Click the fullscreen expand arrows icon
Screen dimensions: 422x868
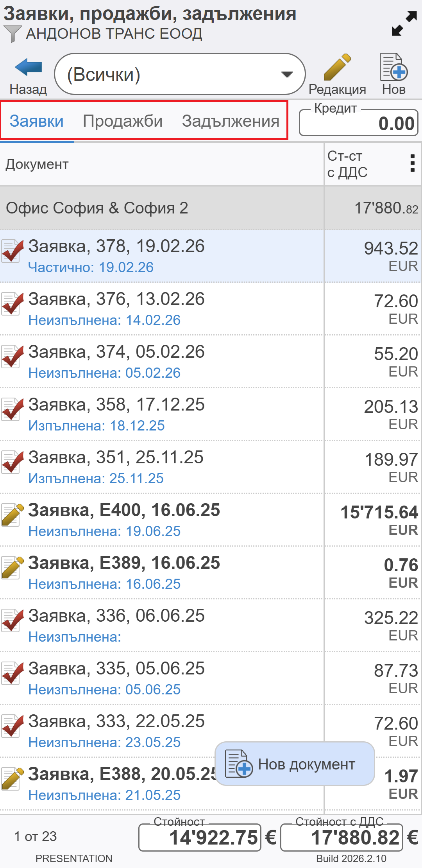(404, 23)
